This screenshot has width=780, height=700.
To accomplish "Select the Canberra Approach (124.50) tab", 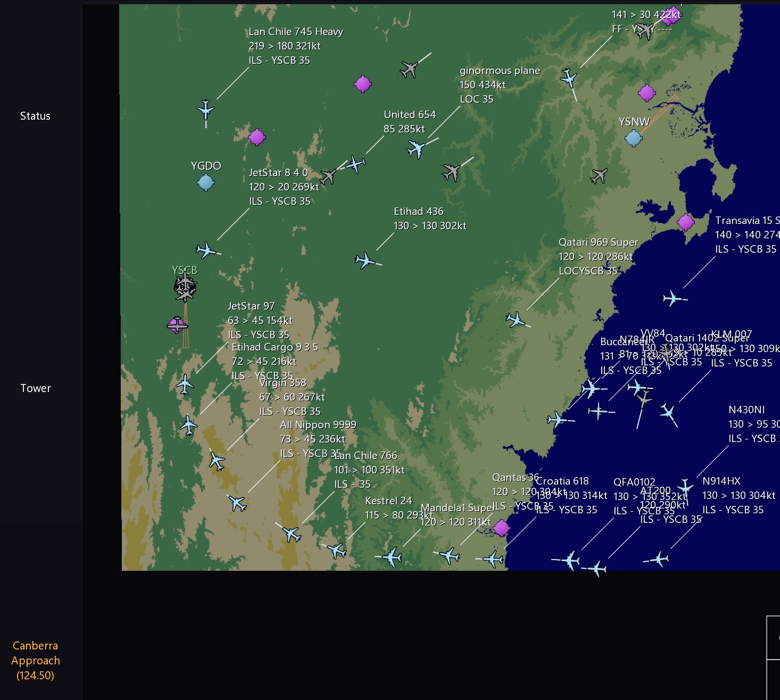I will (36, 660).
